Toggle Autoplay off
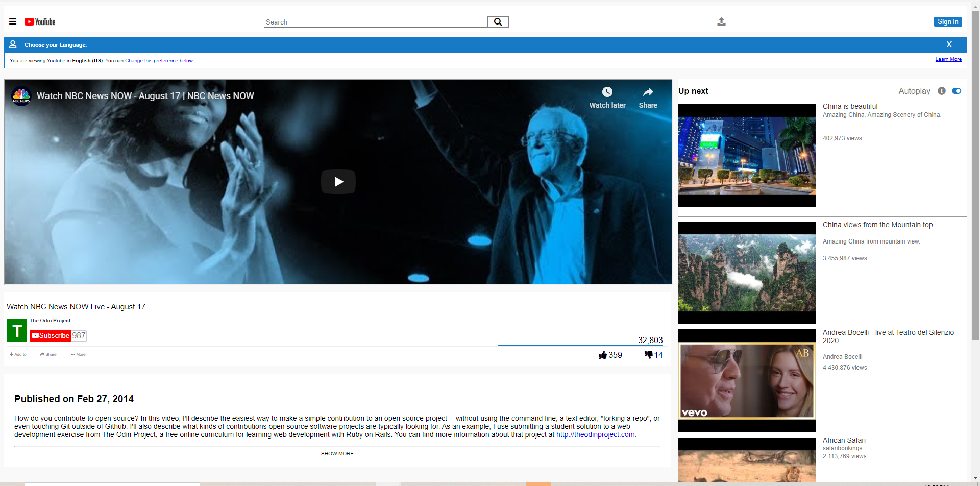This screenshot has height=486, width=980. [x=957, y=90]
